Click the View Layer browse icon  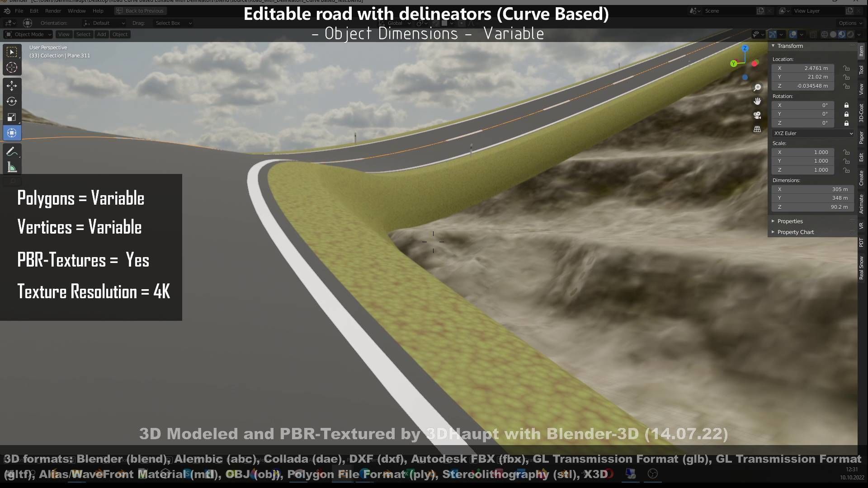point(784,11)
